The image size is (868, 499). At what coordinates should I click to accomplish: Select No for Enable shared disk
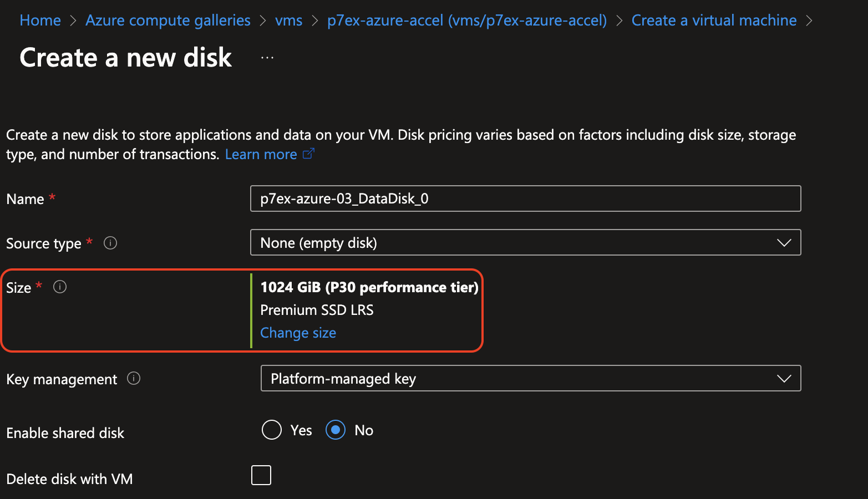(x=336, y=430)
